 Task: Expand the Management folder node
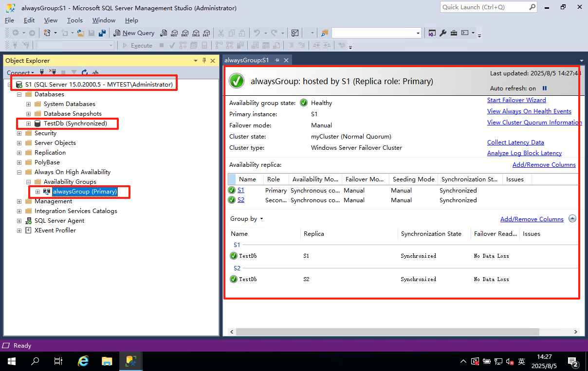pyautogui.click(x=19, y=201)
